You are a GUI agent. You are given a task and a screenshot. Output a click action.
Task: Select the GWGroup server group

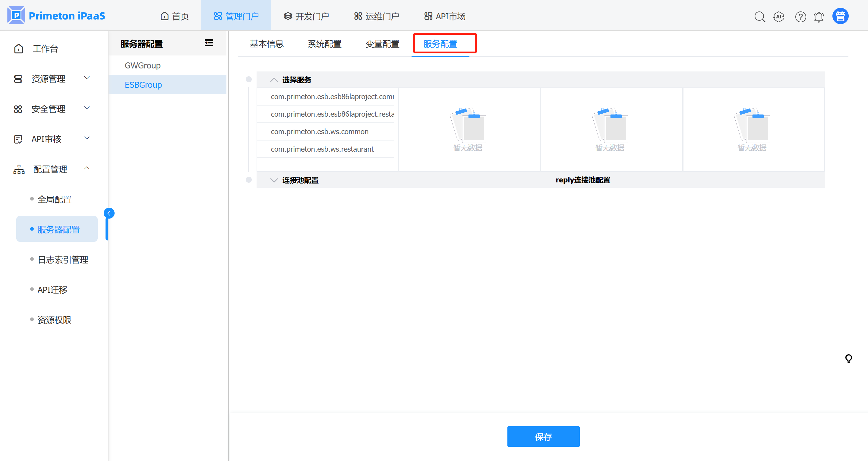point(143,65)
